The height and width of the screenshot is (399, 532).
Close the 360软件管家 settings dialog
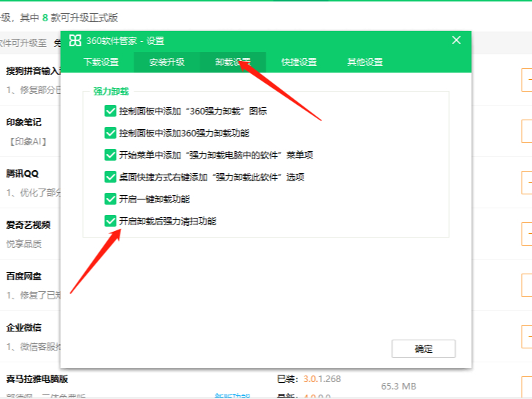[x=456, y=40]
